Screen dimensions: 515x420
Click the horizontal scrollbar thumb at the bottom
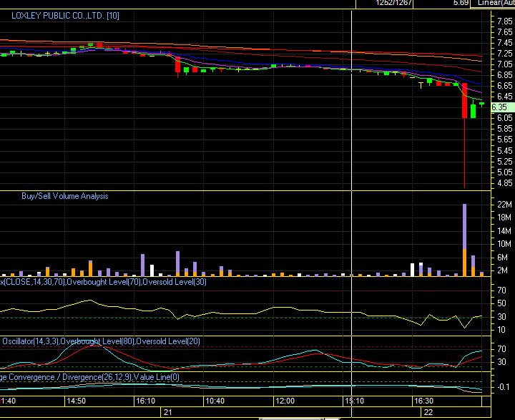coord(291,419)
